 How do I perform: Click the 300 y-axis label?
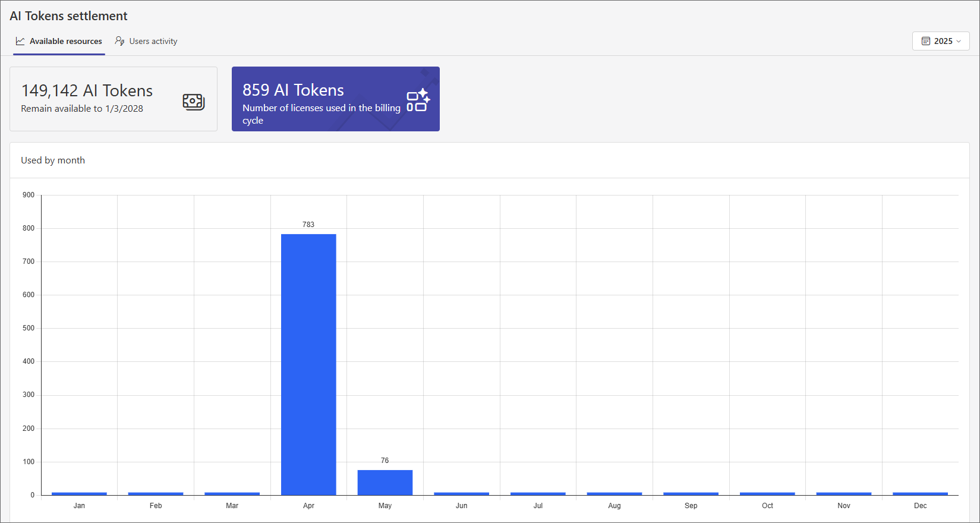coord(29,395)
